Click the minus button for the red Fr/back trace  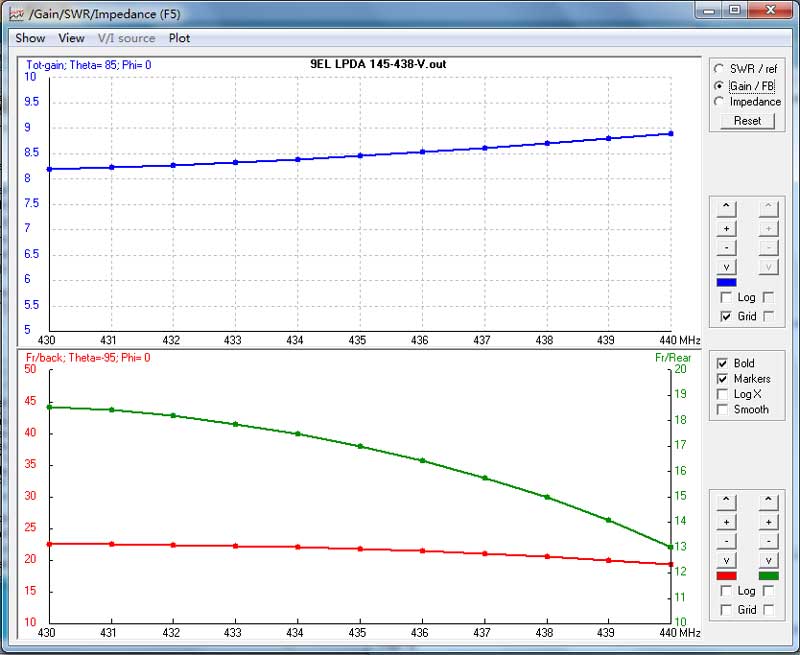pos(726,541)
